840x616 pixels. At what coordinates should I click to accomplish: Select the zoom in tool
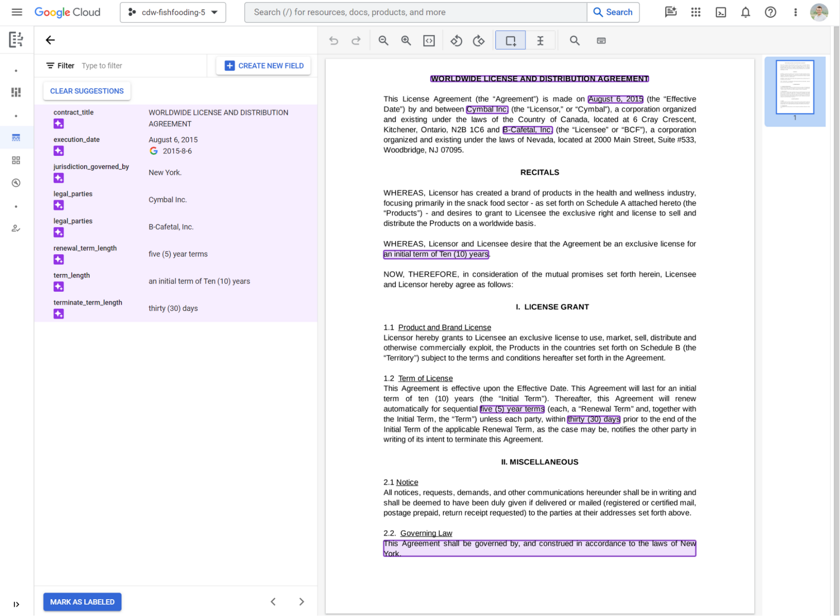[406, 40]
